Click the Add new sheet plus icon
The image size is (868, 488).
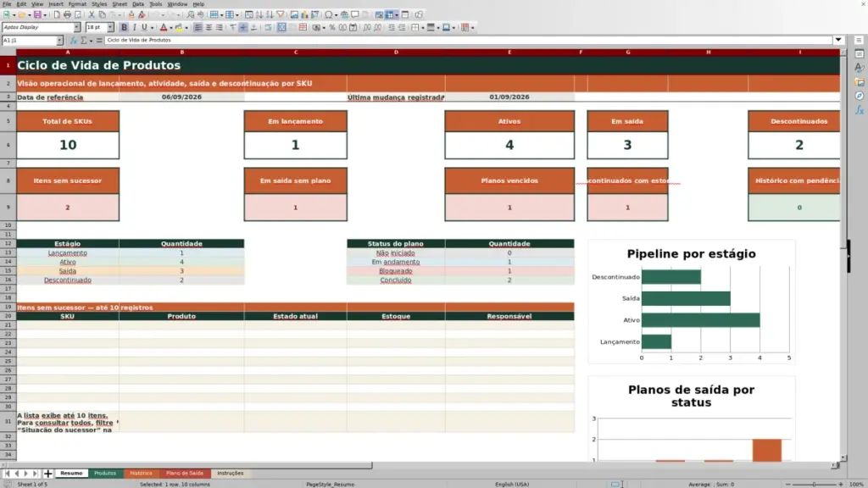click(x=47, y=474)
